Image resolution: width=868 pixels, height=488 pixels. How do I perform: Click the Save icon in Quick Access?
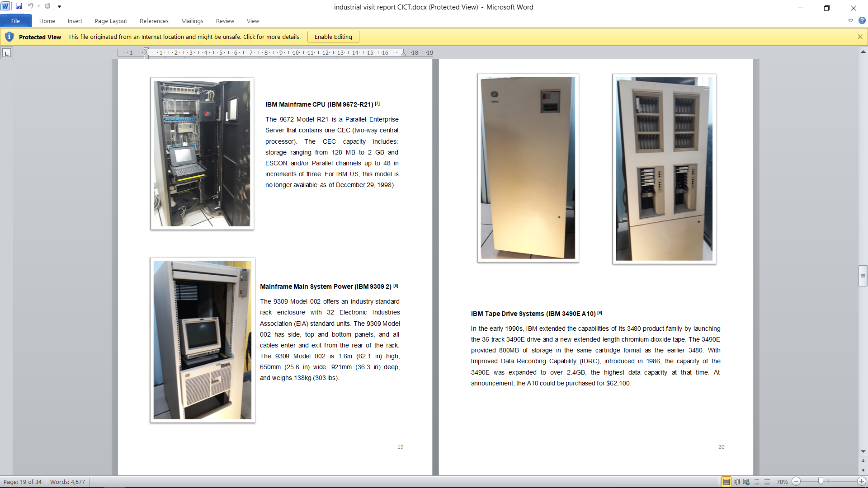click(19, 6)
